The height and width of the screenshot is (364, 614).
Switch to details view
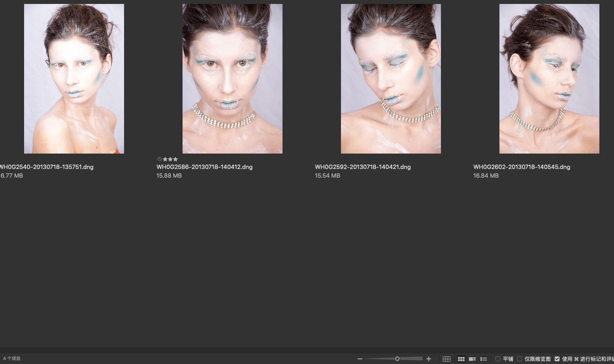pos(472,359)
